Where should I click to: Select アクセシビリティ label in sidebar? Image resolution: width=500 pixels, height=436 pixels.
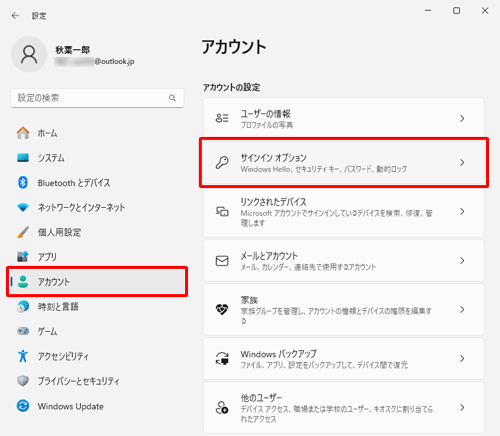pos(63,356)
